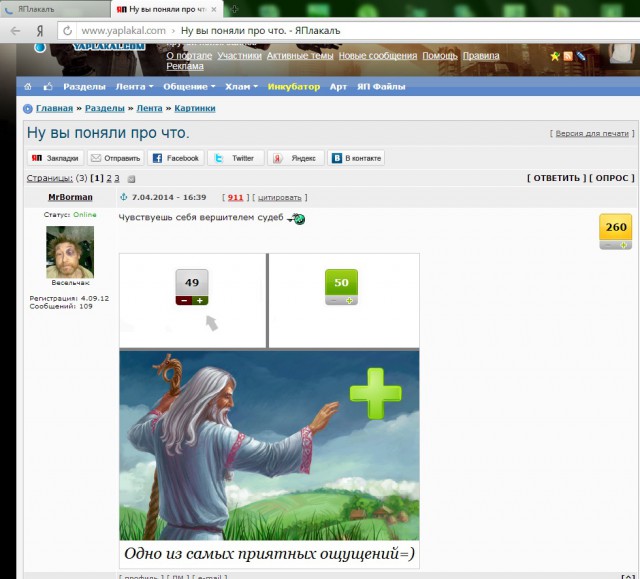Open Версия для печати link
Viewport: 640px width, 579px height.
(592, 133)
